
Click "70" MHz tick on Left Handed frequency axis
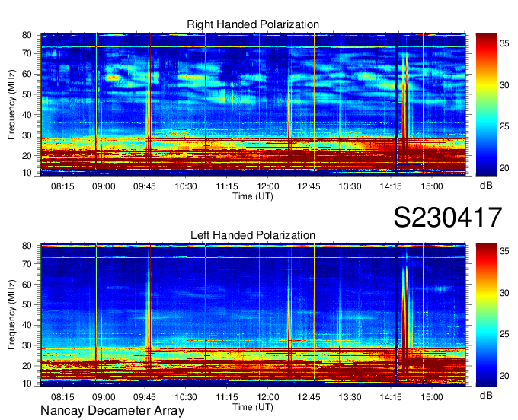pyautogui.click(x=27, y=264)
